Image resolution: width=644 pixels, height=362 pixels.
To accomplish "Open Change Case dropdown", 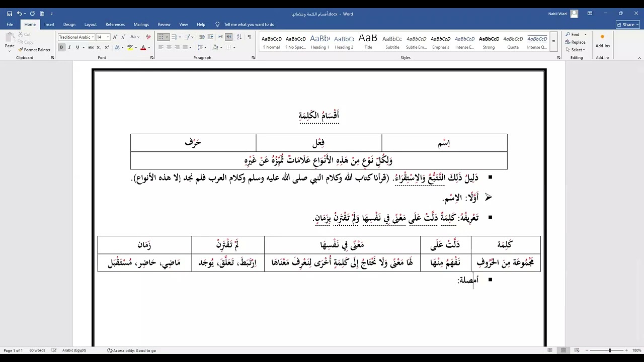I will tap(134, 37).
